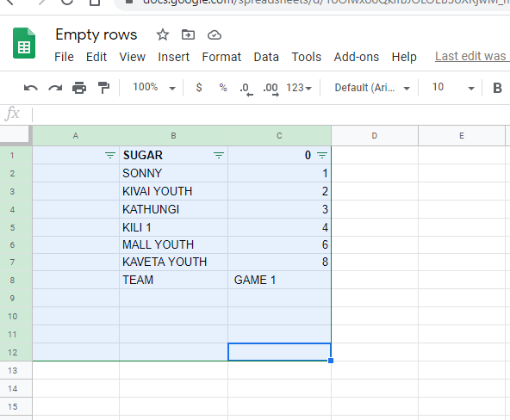This screenshot has width=510, height=420.
Task: Click the Move to folder icon
Action: click(x=189, y=34)
